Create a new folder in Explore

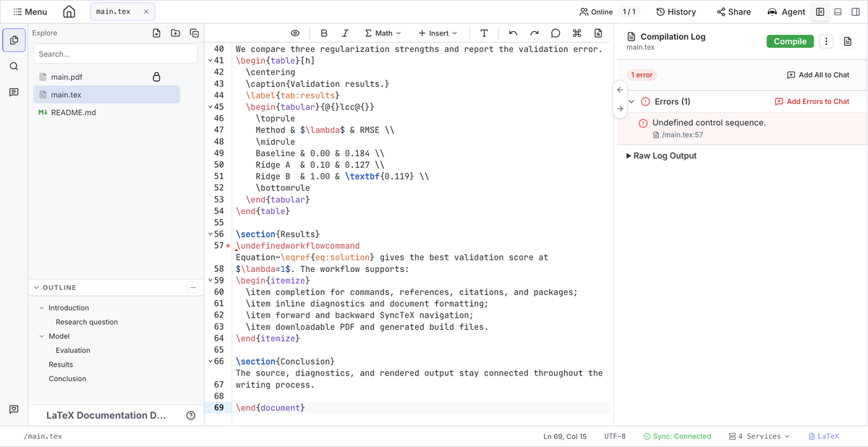[176, 33]
